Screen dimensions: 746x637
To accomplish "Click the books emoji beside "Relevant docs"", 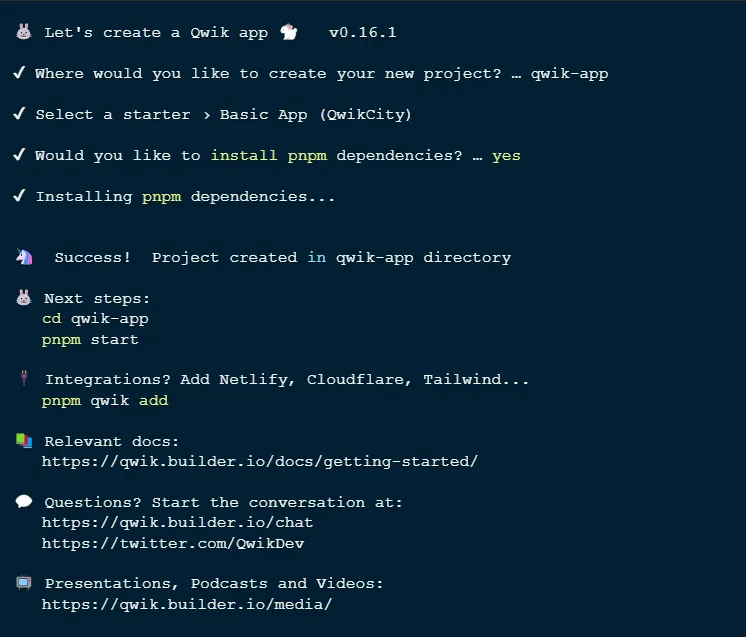I will coord(24,441).
